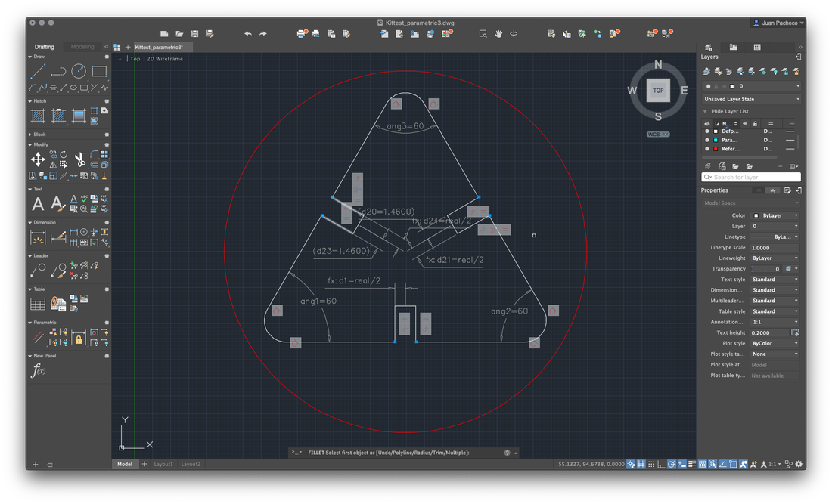Open the customization gear in status bar
832x504 pixels.
pos(799,464)
